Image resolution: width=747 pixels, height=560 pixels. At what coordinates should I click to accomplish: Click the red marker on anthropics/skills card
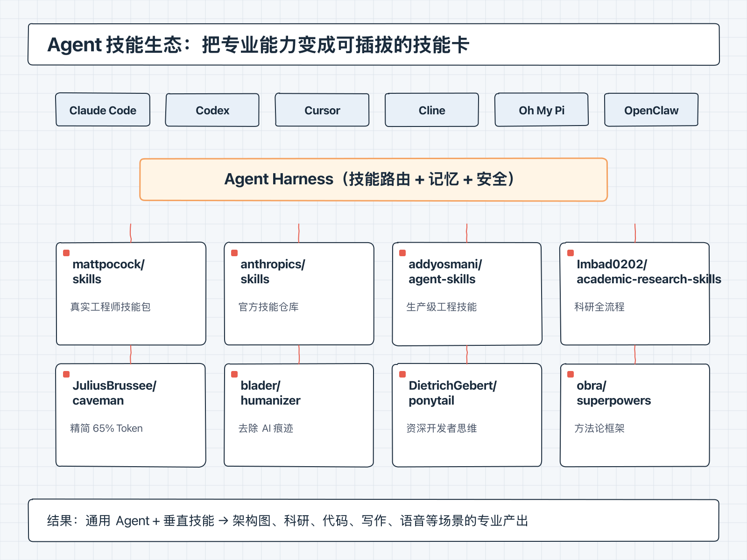pos(234,253)
